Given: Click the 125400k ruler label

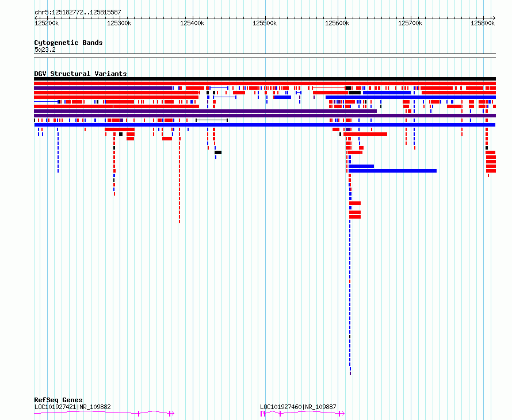Looking at the screenshot, I should 192,23.
